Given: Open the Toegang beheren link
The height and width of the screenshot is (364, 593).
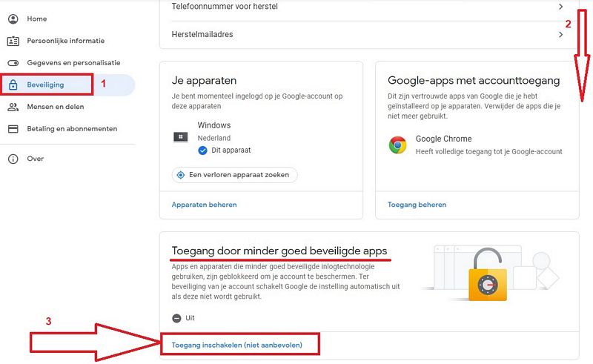Looking at the screenshot, I should 417,205.
